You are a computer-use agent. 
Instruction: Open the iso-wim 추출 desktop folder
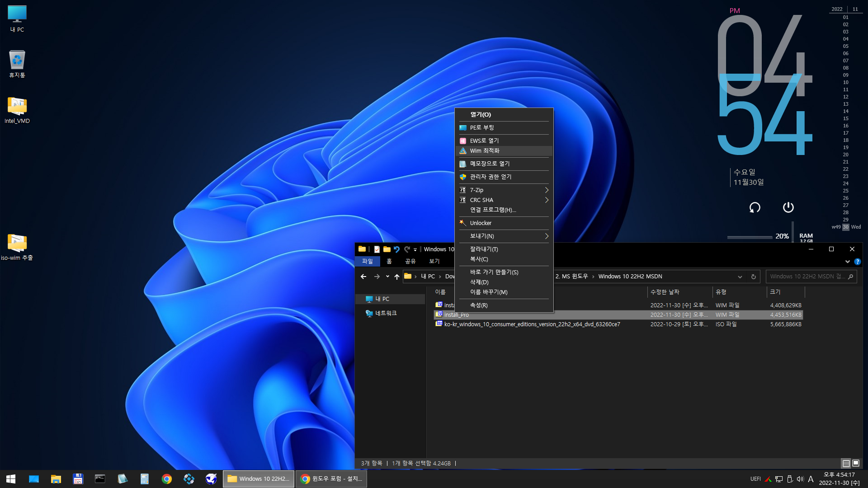pos(17,247)
